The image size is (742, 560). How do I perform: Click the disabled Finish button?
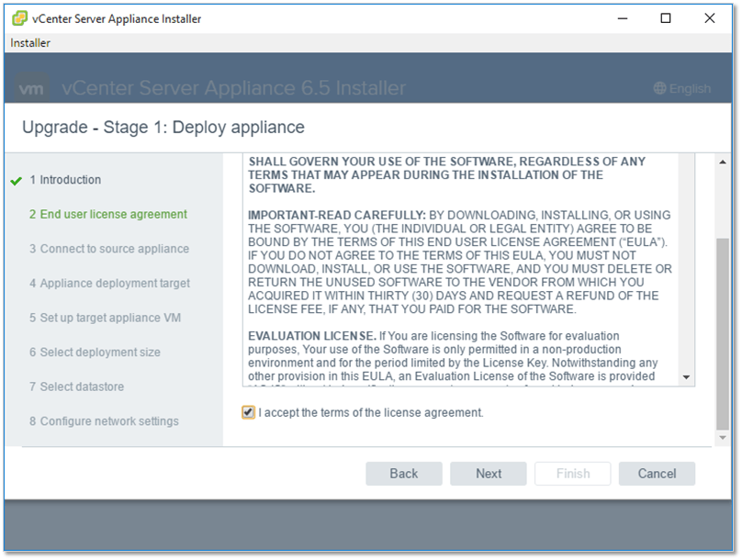[573, 474]
